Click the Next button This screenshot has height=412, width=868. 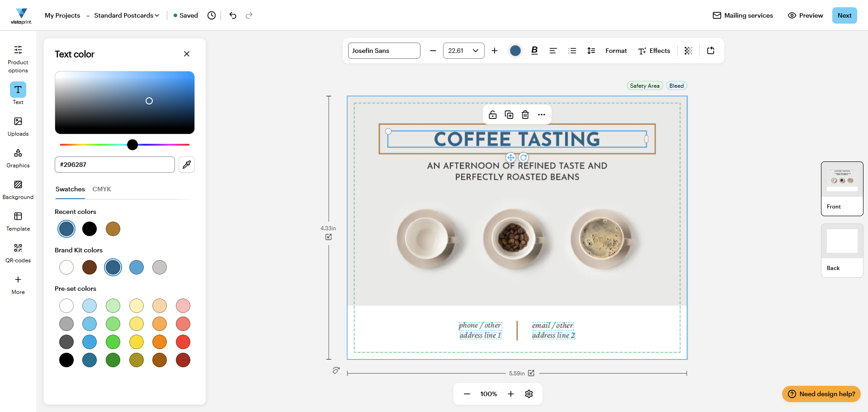pos(844,15)
